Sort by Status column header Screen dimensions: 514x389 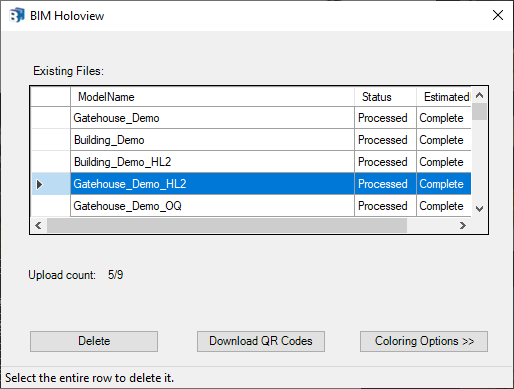click(385, 97)
